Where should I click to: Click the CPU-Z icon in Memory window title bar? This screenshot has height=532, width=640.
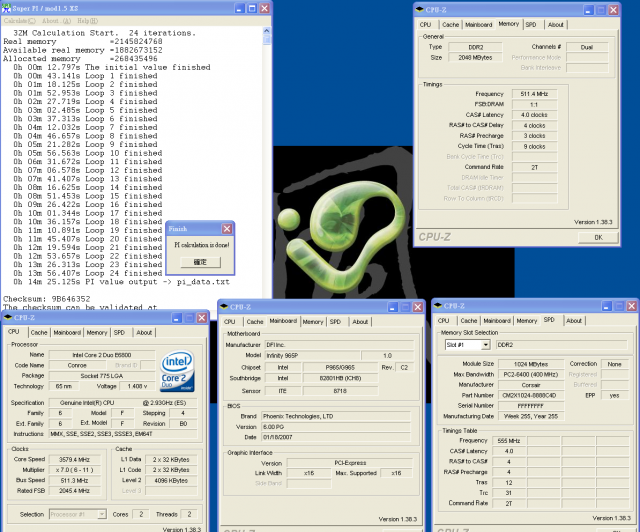(x=419, y=9)
